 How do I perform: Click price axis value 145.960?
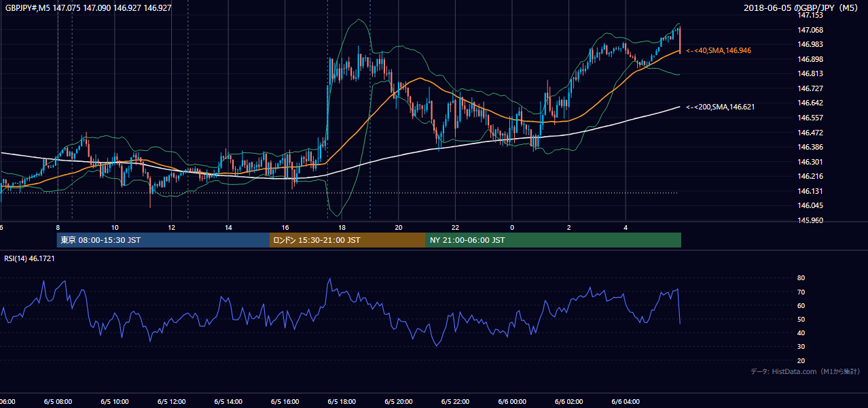click(811, 220)
